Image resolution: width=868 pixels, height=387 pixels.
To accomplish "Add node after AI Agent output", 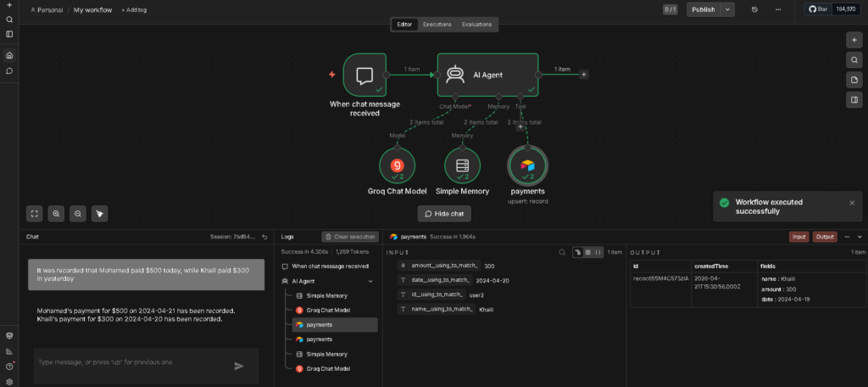I will point(583,75).
